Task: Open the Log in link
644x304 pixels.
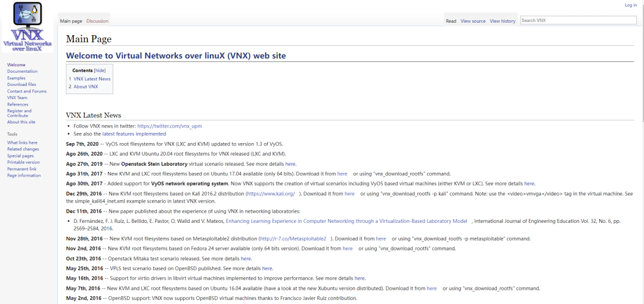Action: click(630, 5)
